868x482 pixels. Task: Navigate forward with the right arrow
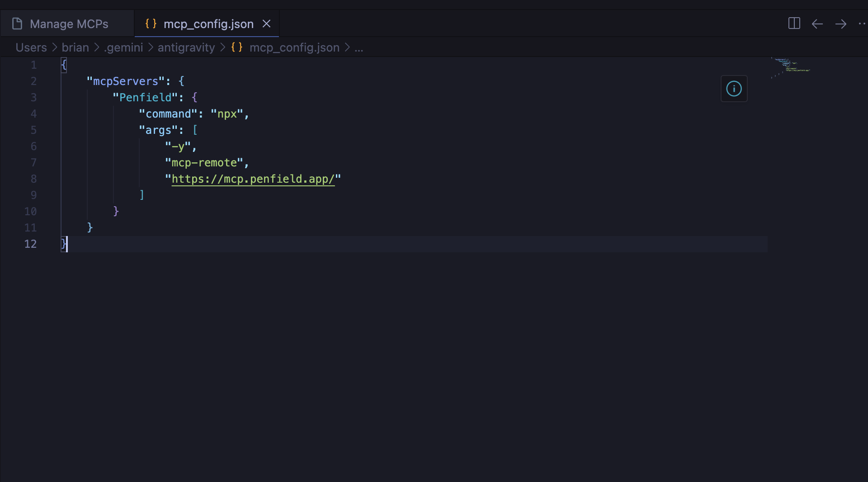point(841,24)
